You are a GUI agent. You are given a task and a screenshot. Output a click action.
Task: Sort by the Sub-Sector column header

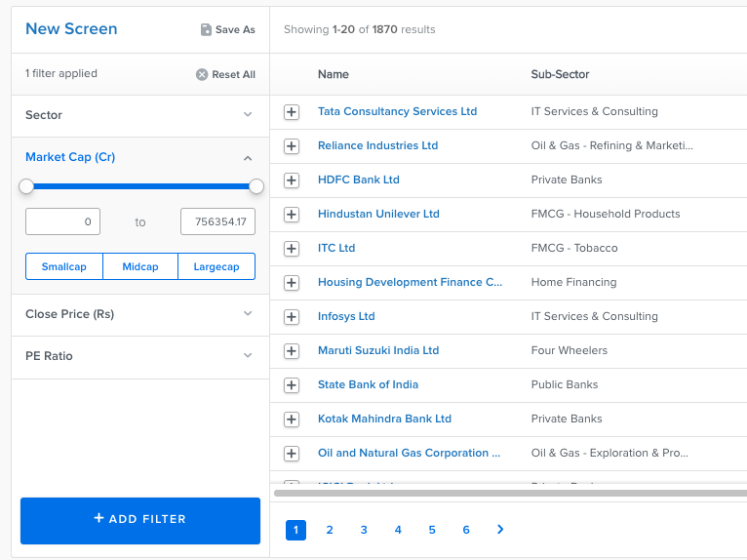(560, 74)
